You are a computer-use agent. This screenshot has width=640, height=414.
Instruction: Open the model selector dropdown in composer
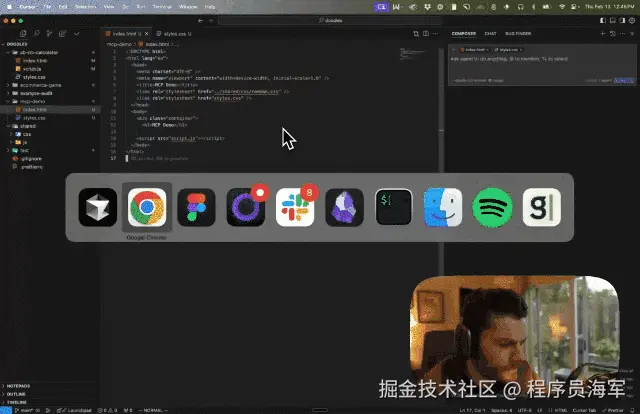tap(470, 80)
